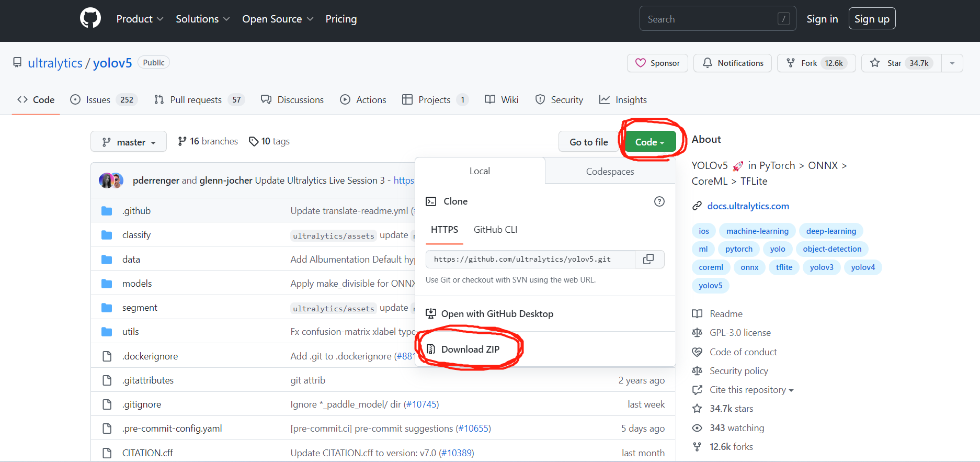Viewport: 980px width, 462px height.
Task: Click the Sponsor button
Action: [657, 63]
